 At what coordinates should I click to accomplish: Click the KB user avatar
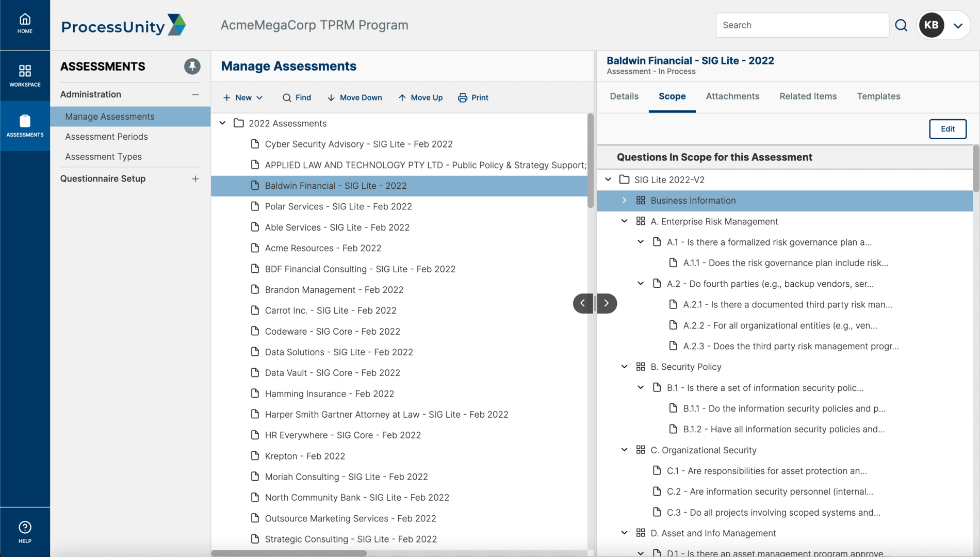point(931,25)
